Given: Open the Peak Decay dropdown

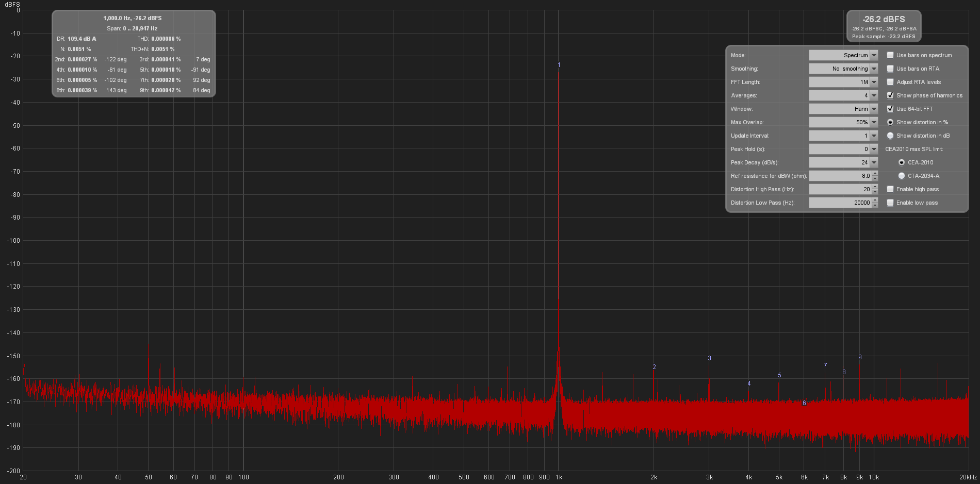Looking at the screenshot, I should (873, 162).
